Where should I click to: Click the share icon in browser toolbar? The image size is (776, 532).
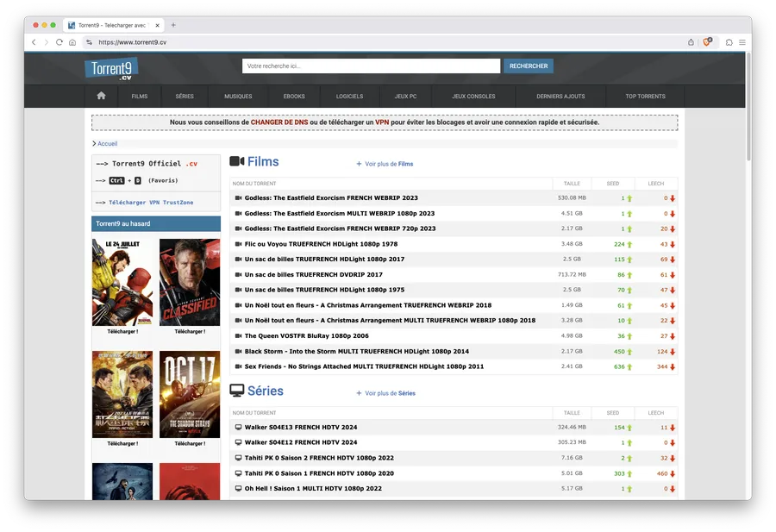[691, 42]
